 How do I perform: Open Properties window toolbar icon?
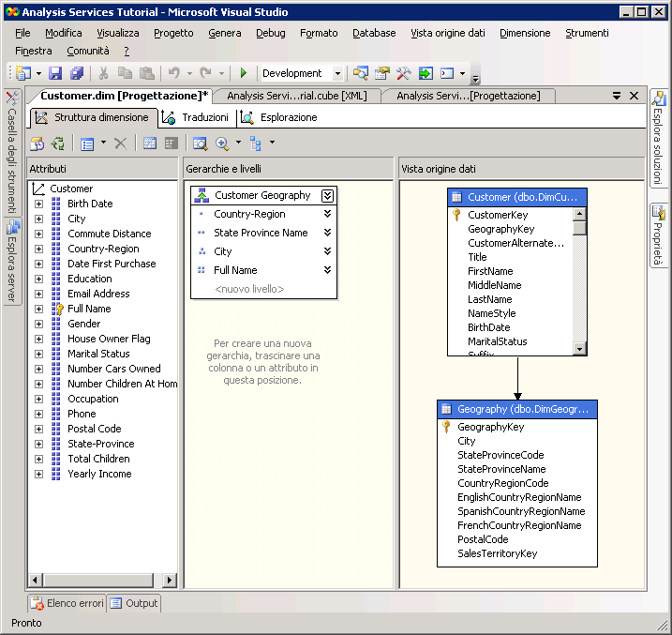[x=381, y=73]
